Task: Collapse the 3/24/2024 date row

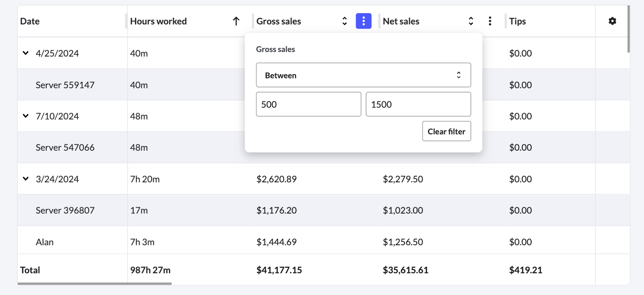Action: point(26,179)
